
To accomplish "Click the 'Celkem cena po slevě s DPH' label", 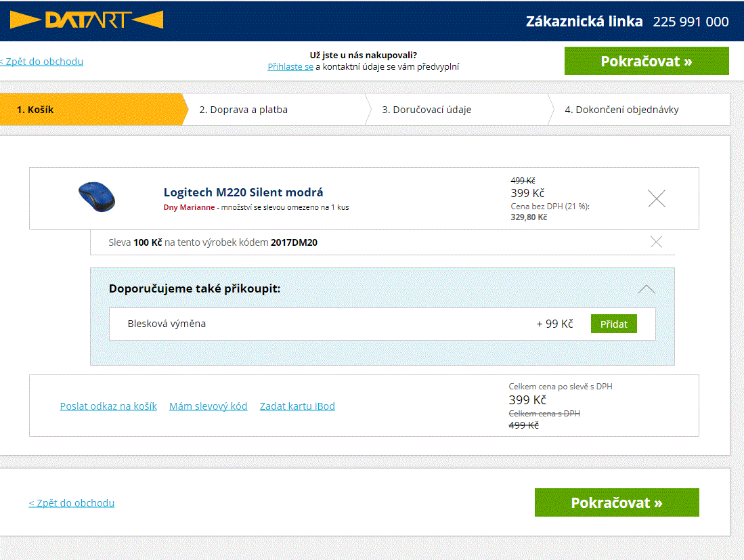I will pos(561,387).
